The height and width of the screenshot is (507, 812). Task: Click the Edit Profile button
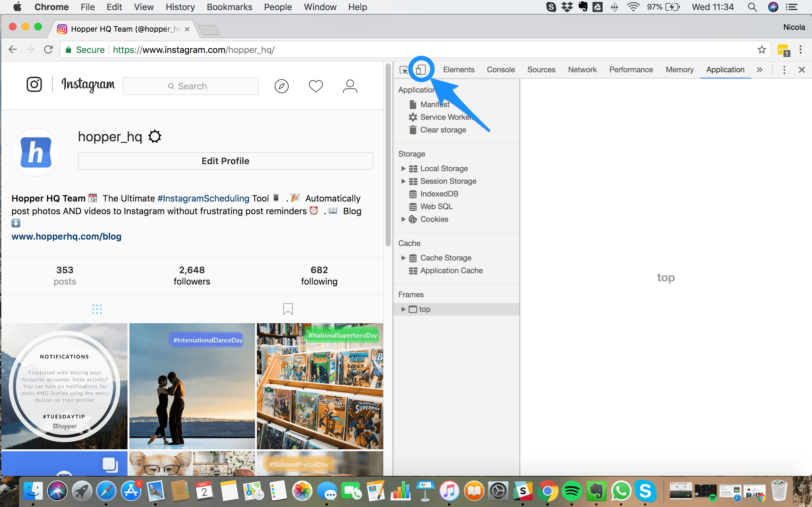[x=225, y=161]
